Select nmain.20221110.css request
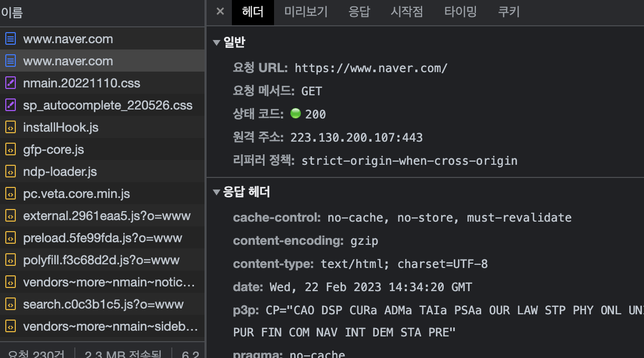 (102, 83)
